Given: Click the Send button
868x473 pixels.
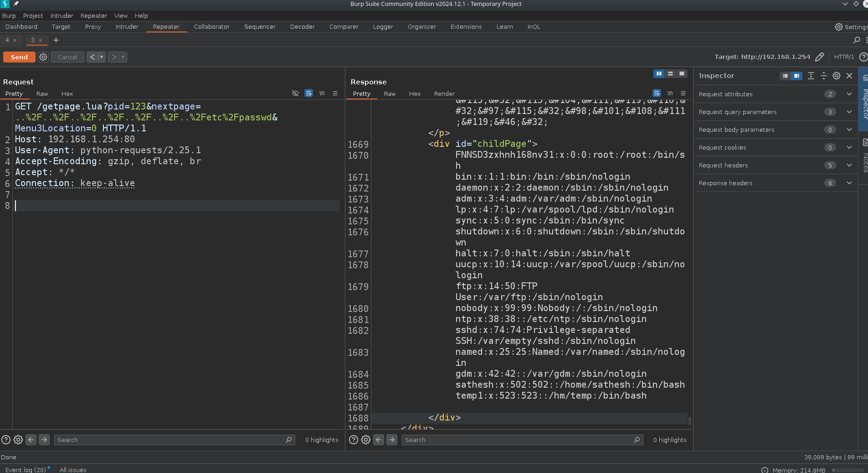Looking at the screenshot, I should click(x=19, y=57).
